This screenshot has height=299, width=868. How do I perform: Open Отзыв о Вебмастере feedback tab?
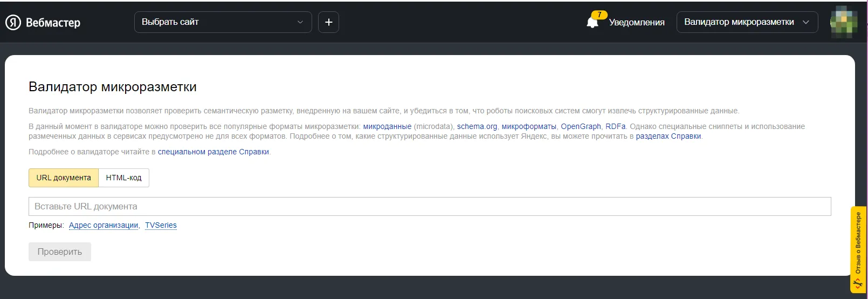click(858, 249)
